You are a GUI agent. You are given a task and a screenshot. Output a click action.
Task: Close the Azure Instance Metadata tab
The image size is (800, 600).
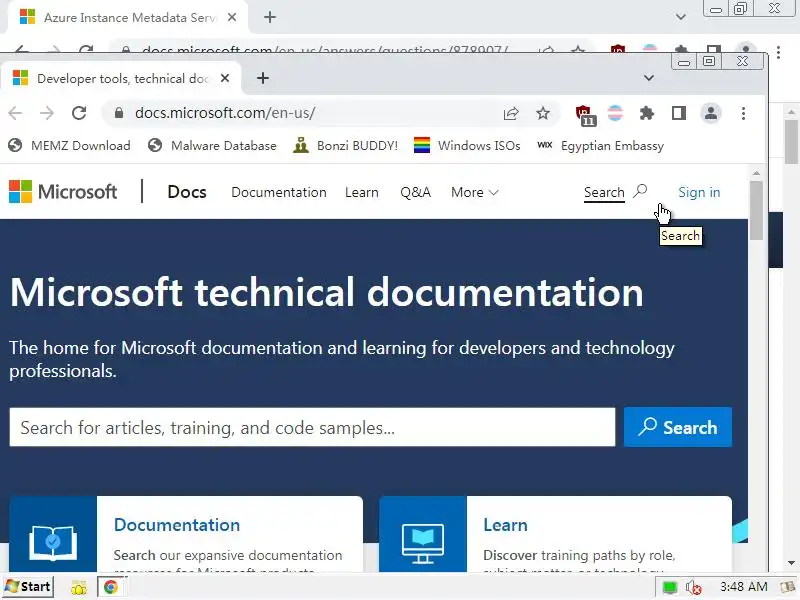232,17
